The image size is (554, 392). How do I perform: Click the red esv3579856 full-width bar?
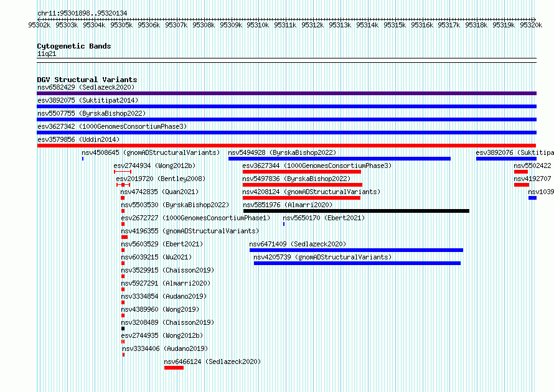(286, 146)
